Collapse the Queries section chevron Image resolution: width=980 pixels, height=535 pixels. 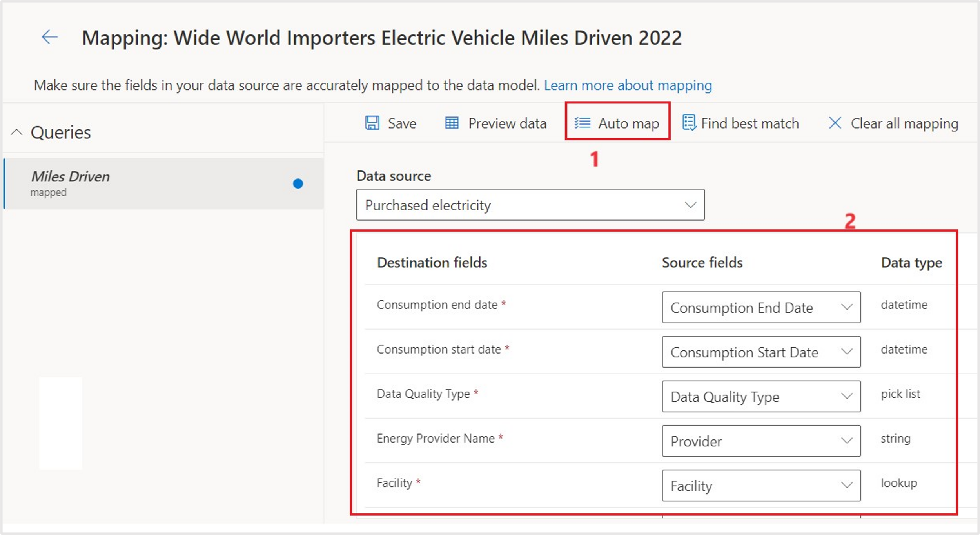click(16, 132)
